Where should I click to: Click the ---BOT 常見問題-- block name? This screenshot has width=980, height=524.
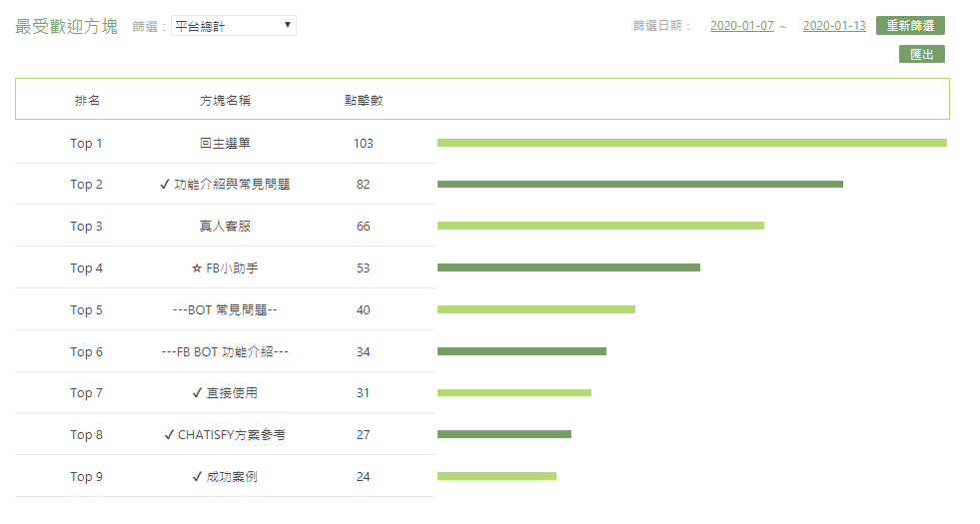[x=225, y=310]
